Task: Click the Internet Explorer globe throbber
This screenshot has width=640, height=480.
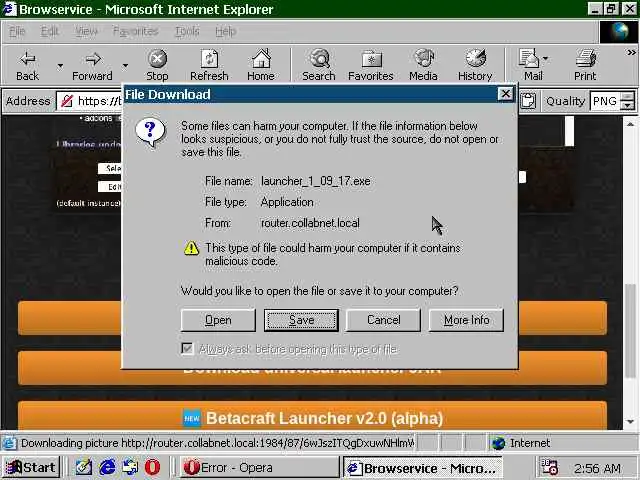Action: [x=618, y=31]
